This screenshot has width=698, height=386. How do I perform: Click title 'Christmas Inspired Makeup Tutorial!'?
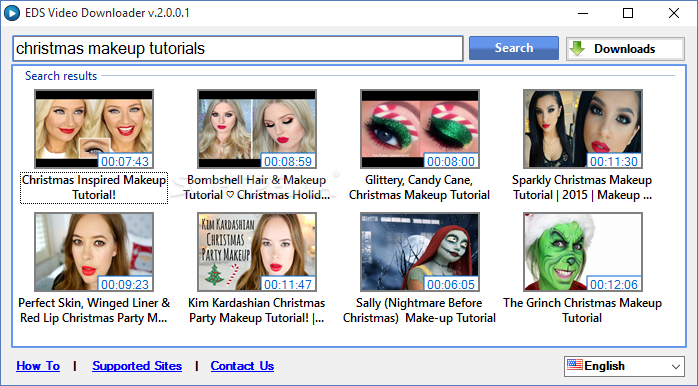(x=94, y=187)
